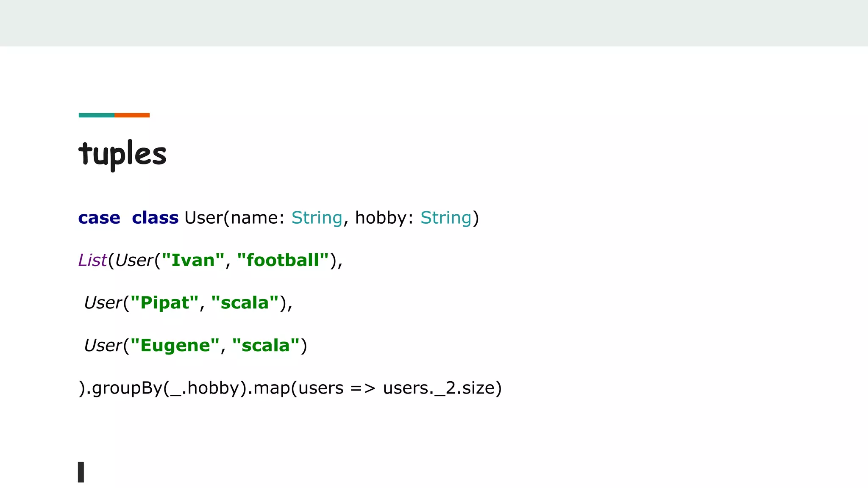Click the "tuples" slide title
Viewport: 868px width, 488px height.
(x=122, y=154)
